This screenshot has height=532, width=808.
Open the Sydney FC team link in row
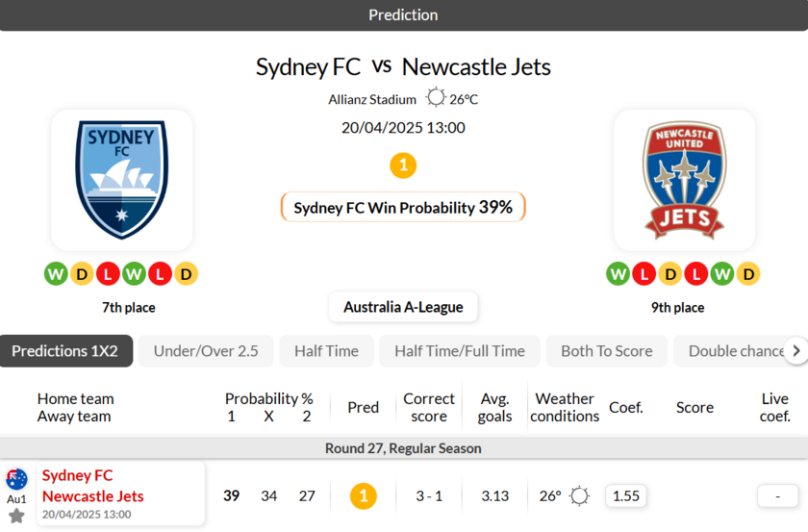tap(78, 475)
